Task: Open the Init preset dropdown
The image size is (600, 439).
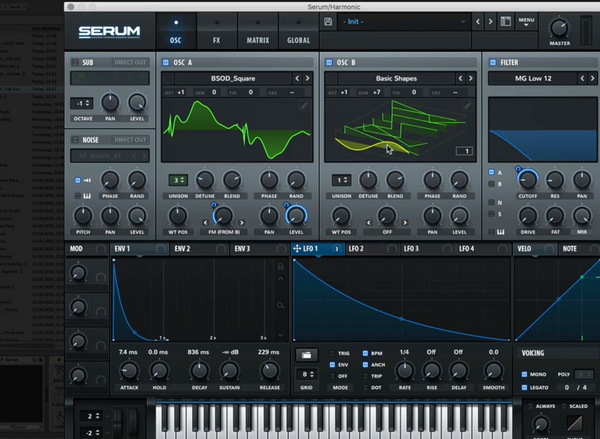Action: click(404, 22)
